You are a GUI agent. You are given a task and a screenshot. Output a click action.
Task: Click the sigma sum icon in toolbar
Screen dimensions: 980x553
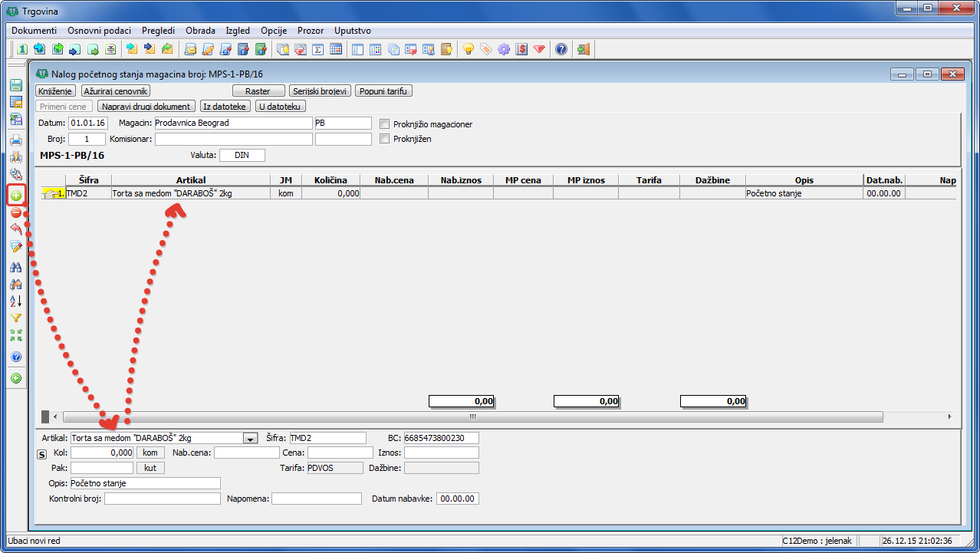tap(317, 50)
